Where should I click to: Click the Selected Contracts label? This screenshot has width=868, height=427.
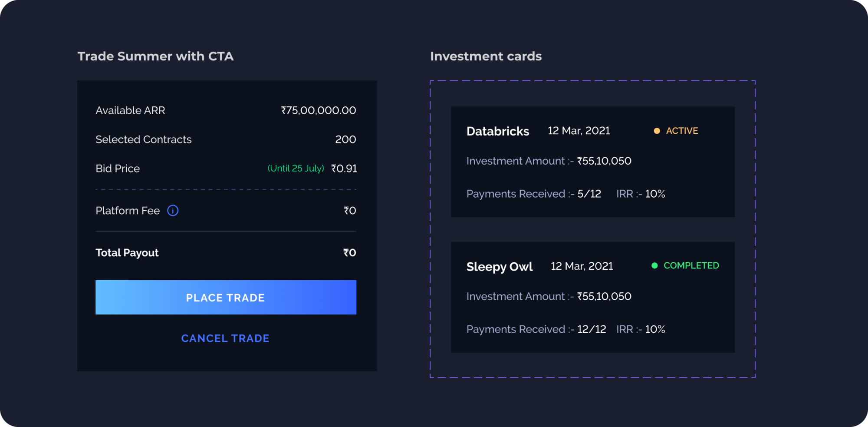pyautogui.click(x=144, y=139)
